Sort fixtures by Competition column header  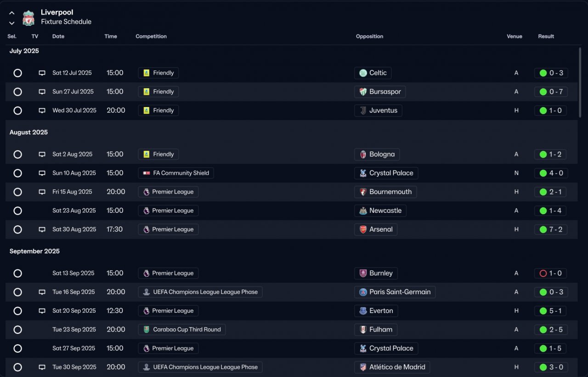pyautogui.click(x=151, y=36)
